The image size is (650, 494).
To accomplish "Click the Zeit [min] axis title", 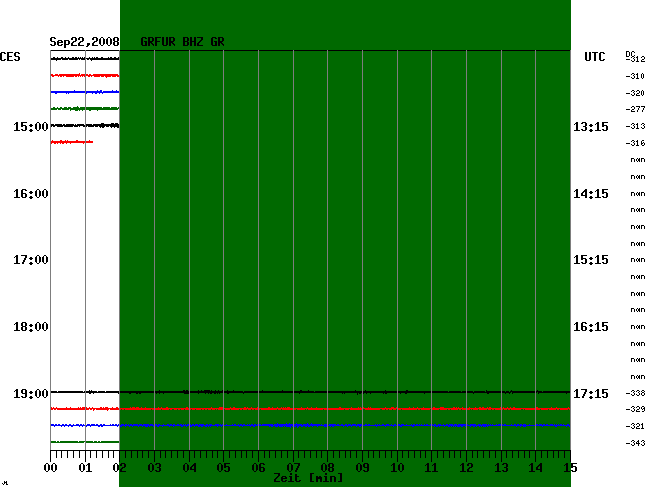I will (x=308, y=478).
